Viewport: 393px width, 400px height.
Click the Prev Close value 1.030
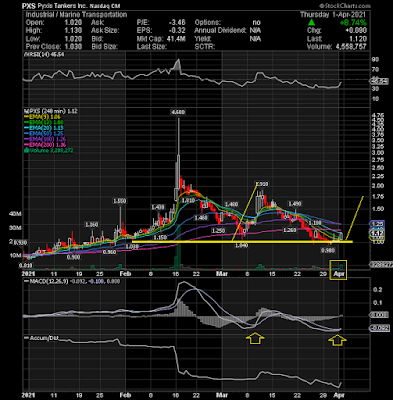[x=72, y=47]
